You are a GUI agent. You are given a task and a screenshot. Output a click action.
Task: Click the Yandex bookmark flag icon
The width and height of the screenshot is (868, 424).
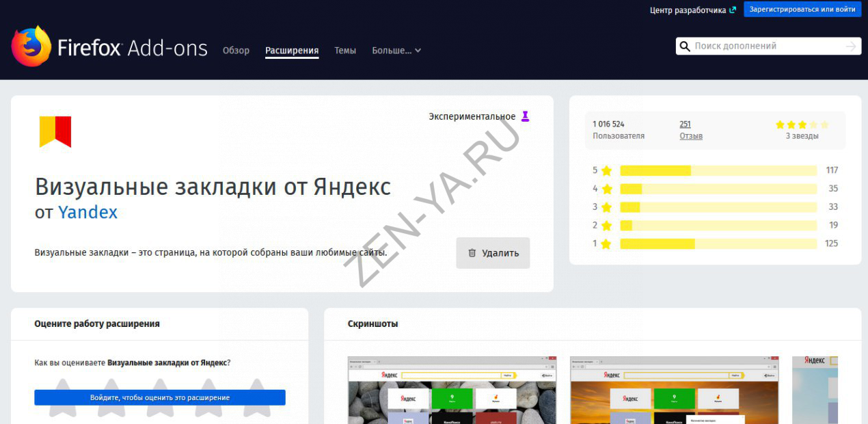coord(55,131)
